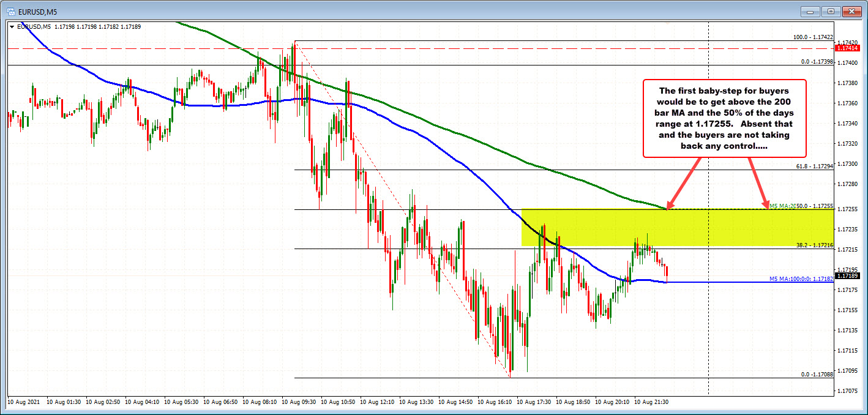868x415 pixels.
Task: Expand the small arrow beside the EURUSD,M5 chart label
Action: click(11, 26)
